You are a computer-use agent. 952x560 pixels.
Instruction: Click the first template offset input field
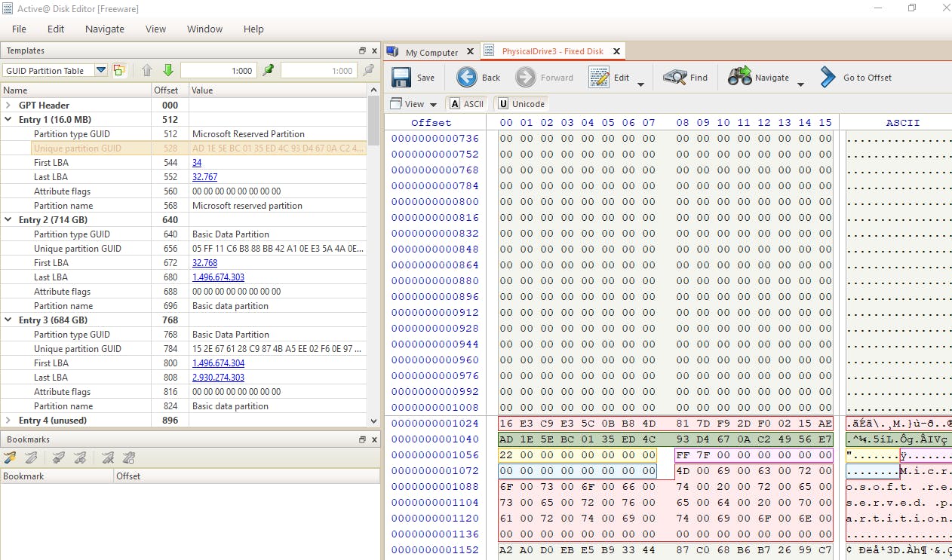(219, 70)
